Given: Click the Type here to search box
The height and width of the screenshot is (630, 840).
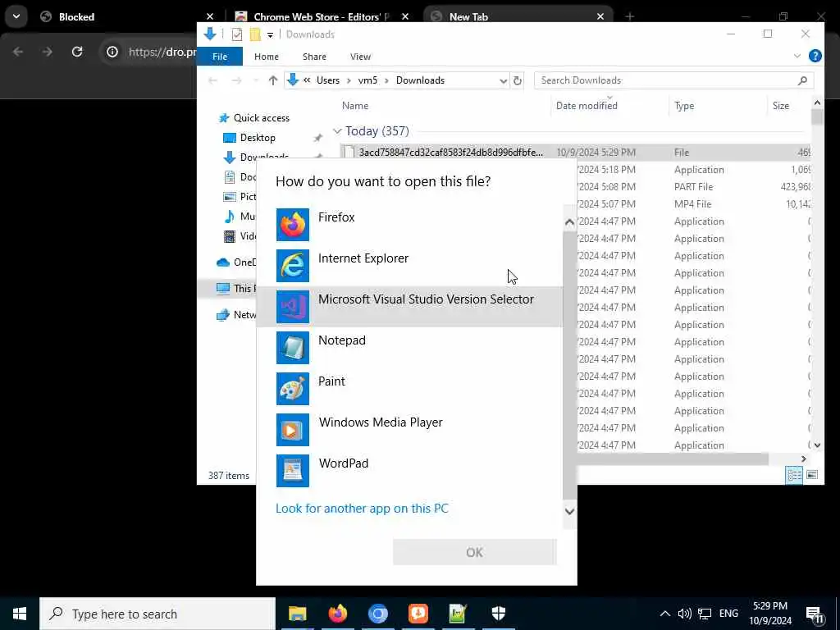Looking at the screenshot, I should coord(157,614).
